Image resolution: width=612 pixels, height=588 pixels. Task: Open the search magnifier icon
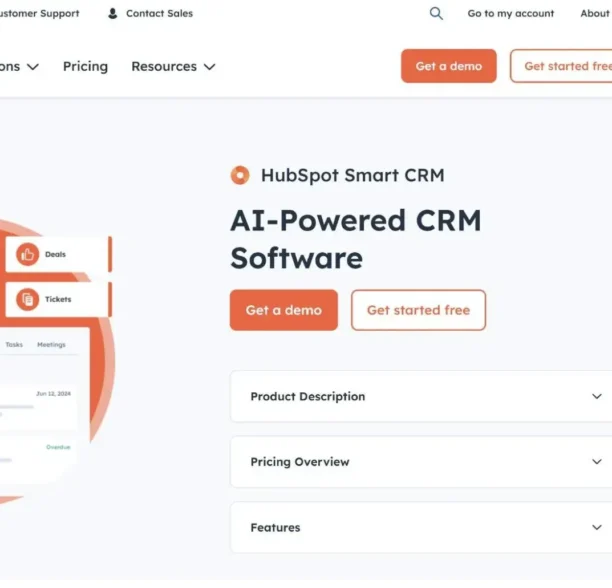[436, 14]
